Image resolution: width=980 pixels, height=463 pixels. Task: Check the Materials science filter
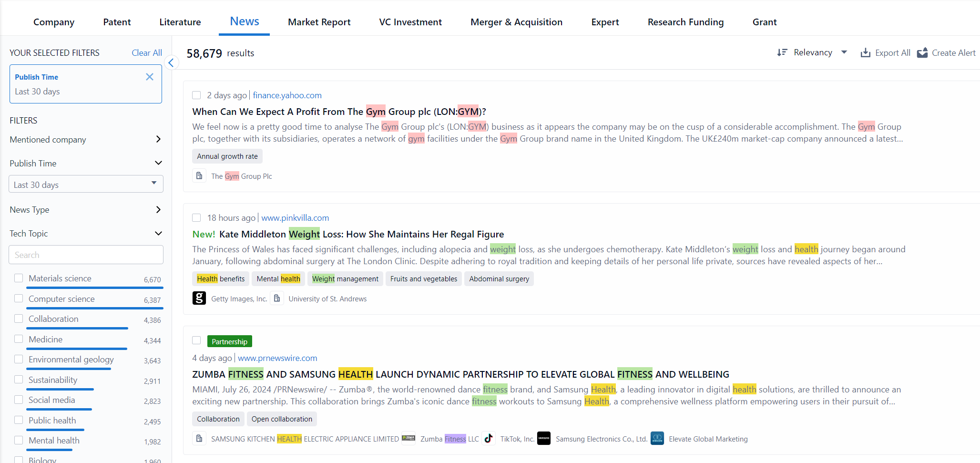click(x=19, y=278)
